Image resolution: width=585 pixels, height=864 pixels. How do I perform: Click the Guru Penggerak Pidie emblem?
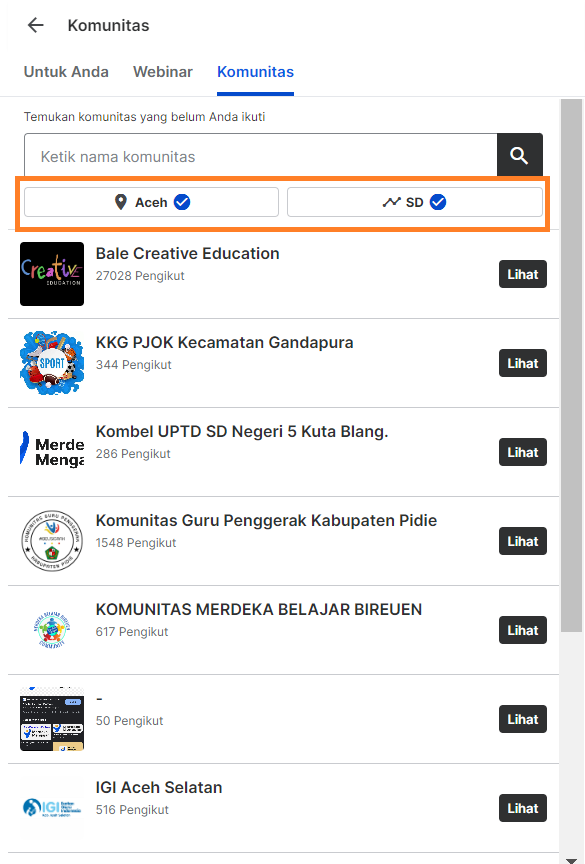point(52,541)
